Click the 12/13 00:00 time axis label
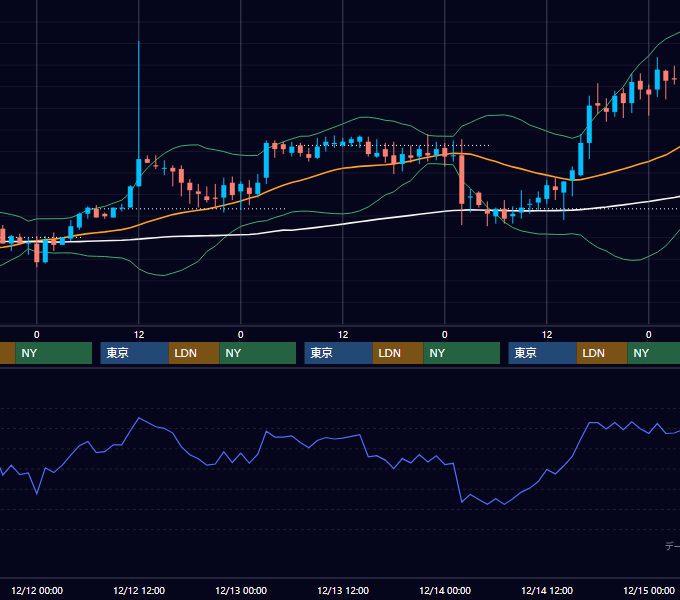680x600 pixels. tap(241, 590)
